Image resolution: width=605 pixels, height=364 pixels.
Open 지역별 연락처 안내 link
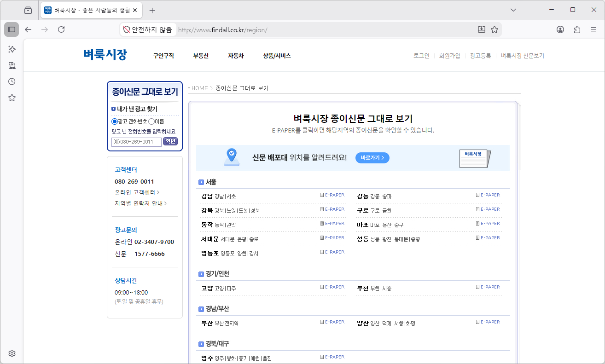click(x=141, y=203)
